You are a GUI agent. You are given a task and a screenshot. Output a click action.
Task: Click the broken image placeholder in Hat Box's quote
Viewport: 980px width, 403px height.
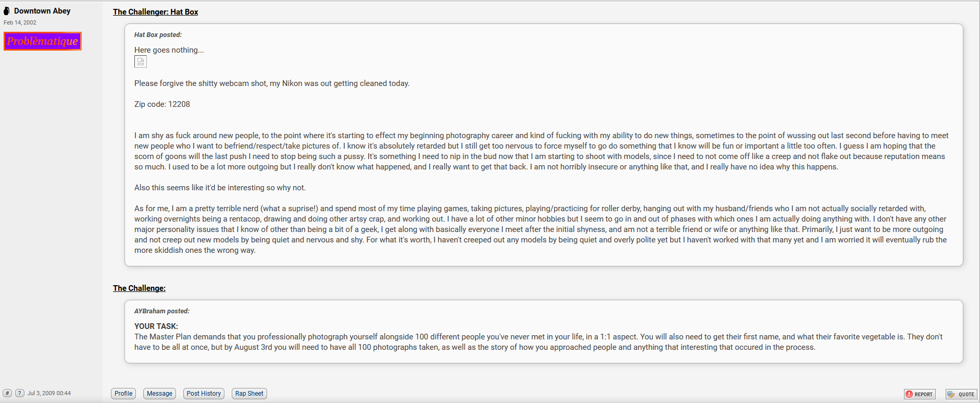141,62
